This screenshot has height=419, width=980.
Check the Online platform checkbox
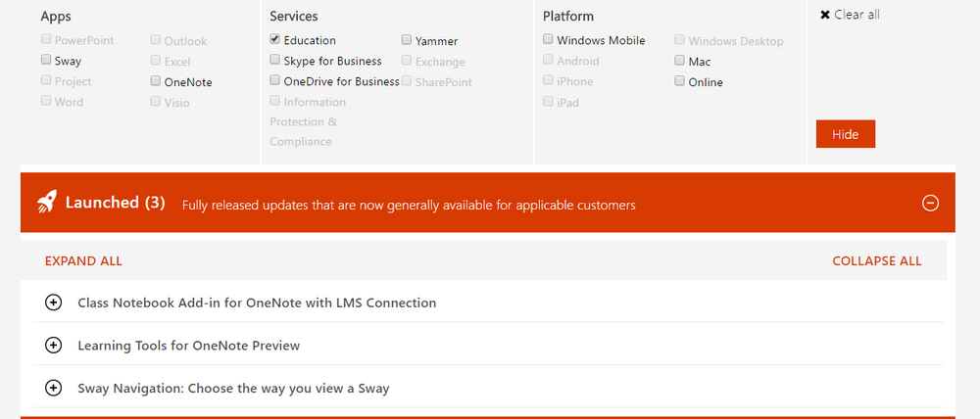coord(679,81)
